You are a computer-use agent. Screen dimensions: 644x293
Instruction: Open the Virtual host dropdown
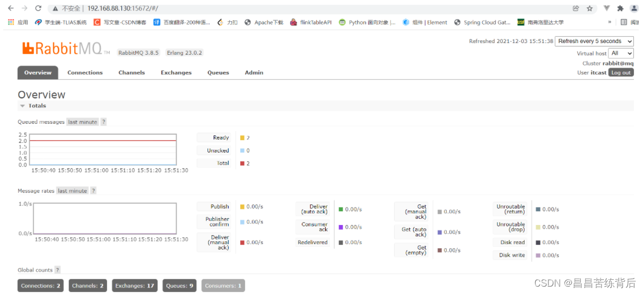pos(621,53)
